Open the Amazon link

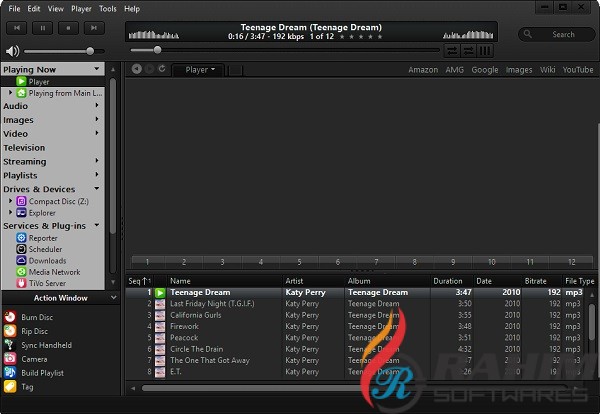click(423, 70)
